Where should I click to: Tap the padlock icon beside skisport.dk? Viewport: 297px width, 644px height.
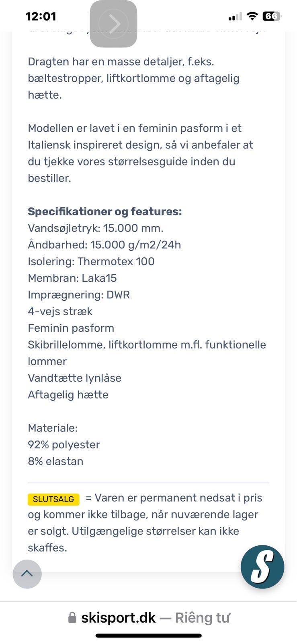pos(72,617)
